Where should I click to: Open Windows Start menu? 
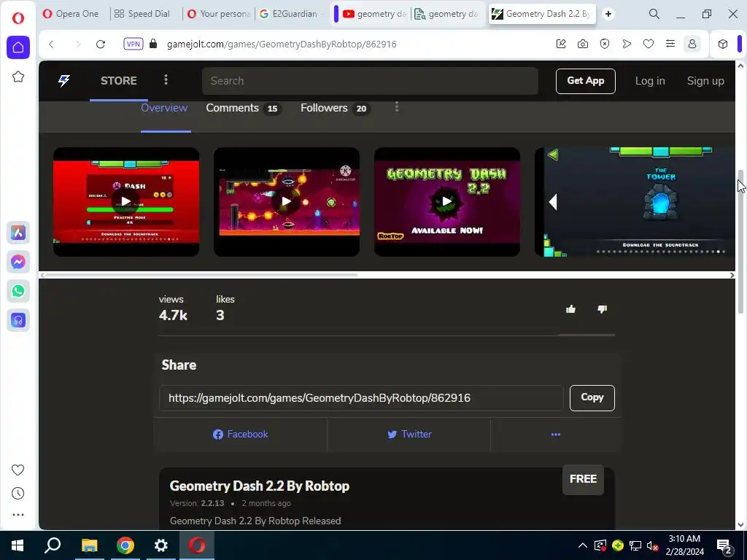coord(18,545)
